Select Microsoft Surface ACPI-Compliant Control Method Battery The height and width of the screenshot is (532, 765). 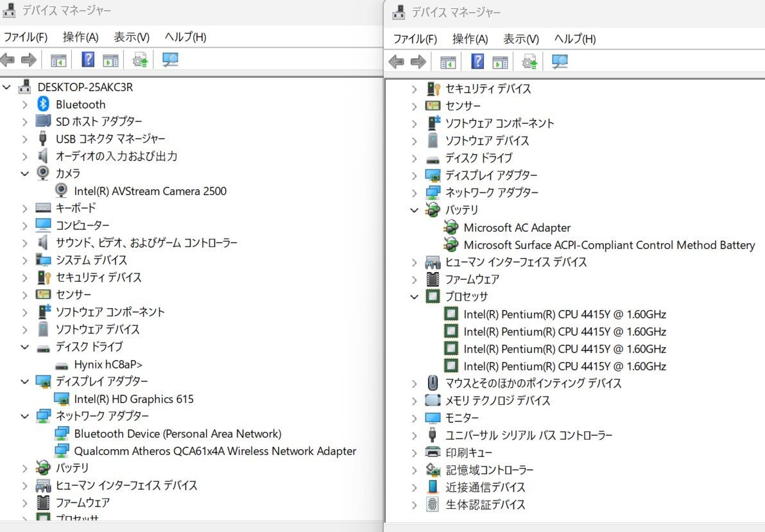point(608,245)
